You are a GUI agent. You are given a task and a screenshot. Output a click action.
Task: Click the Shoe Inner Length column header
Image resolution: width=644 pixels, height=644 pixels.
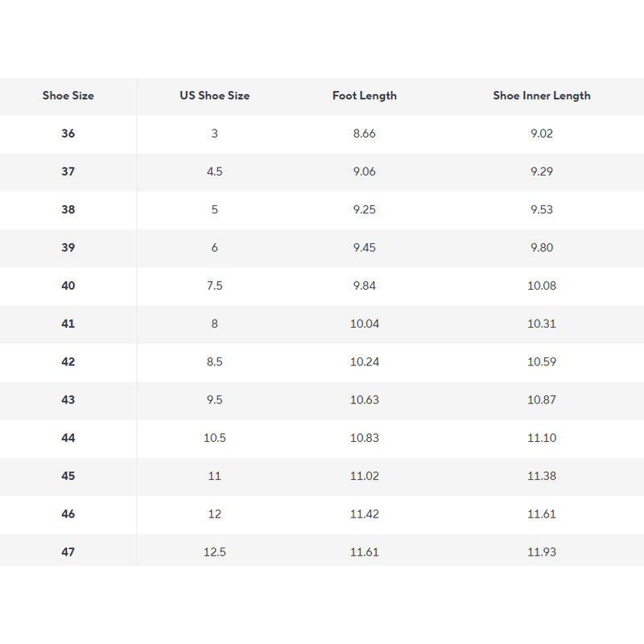click(x=542, y=96)
